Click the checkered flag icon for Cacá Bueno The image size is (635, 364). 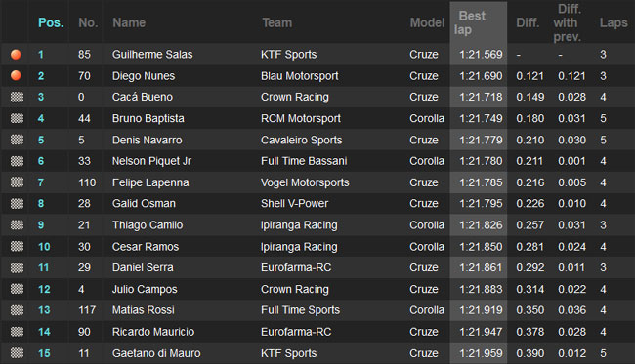pos(17,97)
